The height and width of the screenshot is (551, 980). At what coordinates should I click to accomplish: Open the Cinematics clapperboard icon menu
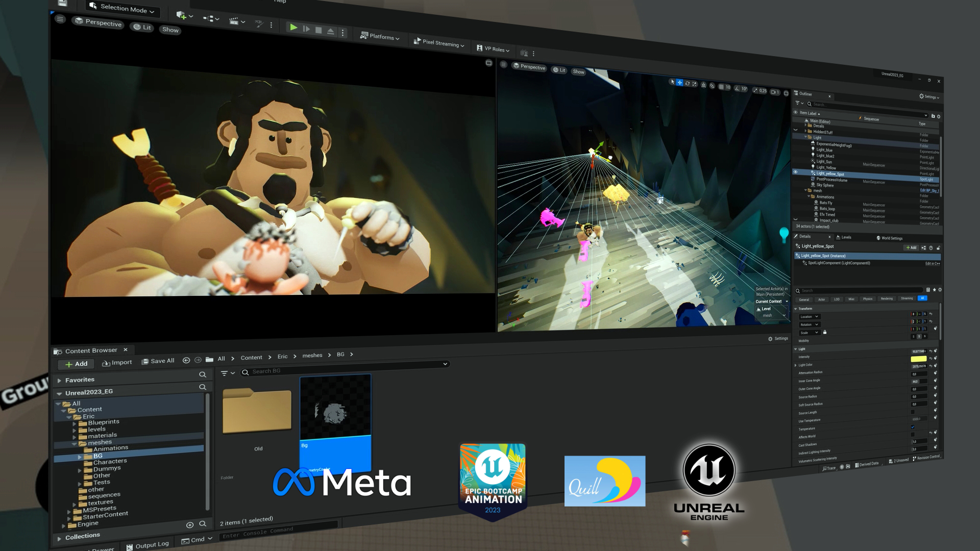(x=237, y=21)
